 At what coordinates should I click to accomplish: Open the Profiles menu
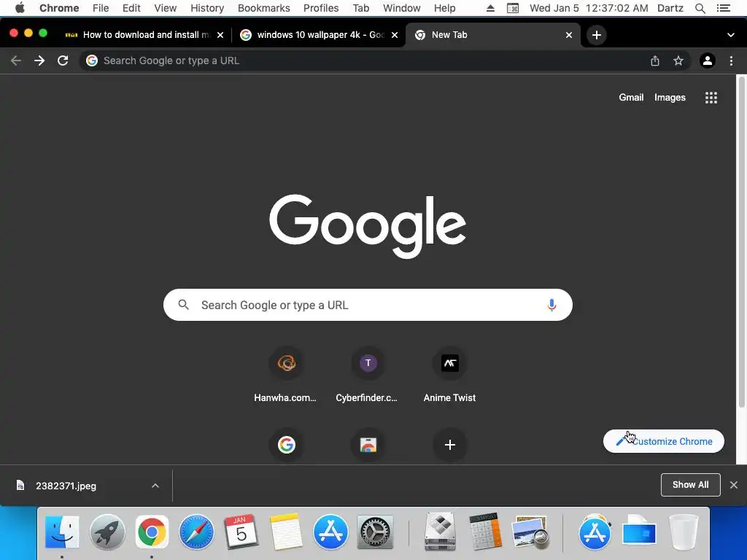coord(321,8)
